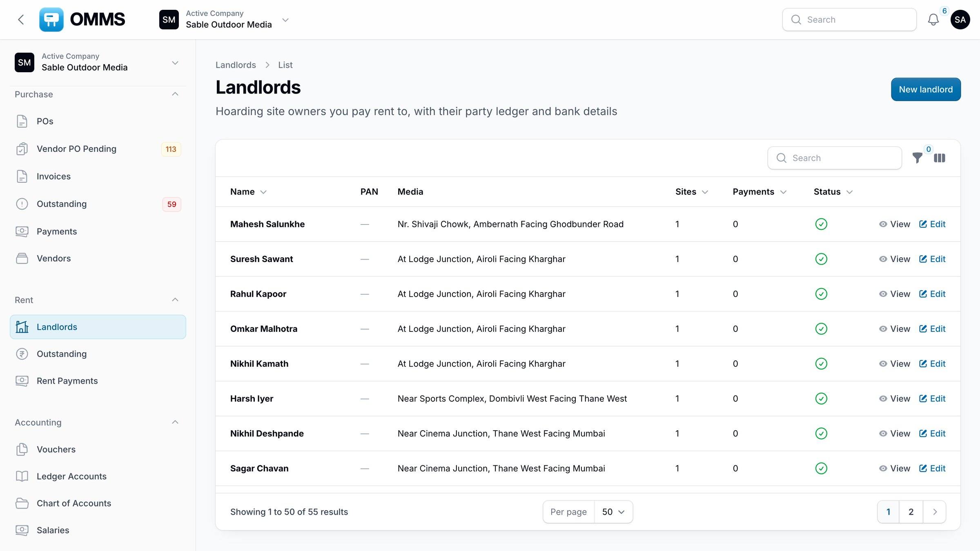Click the Vouchers icon
The image size is (980, 551).
[x=22, y=449]
